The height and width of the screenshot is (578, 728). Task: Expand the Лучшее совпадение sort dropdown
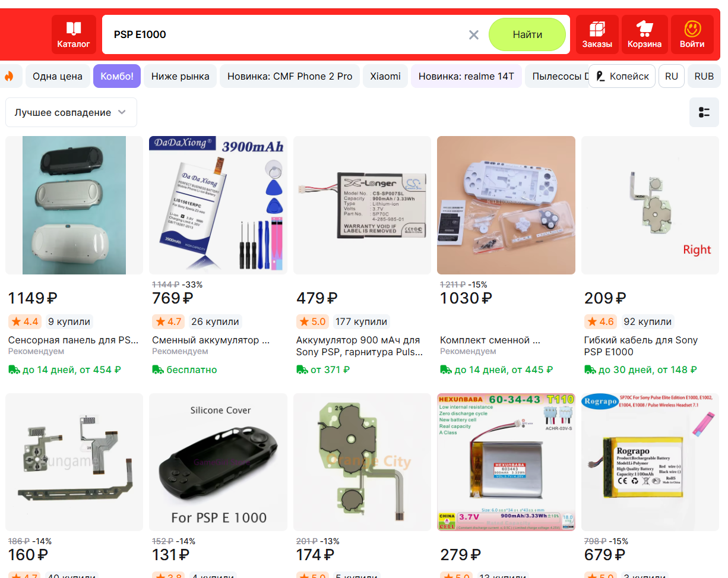pos(71,112)
